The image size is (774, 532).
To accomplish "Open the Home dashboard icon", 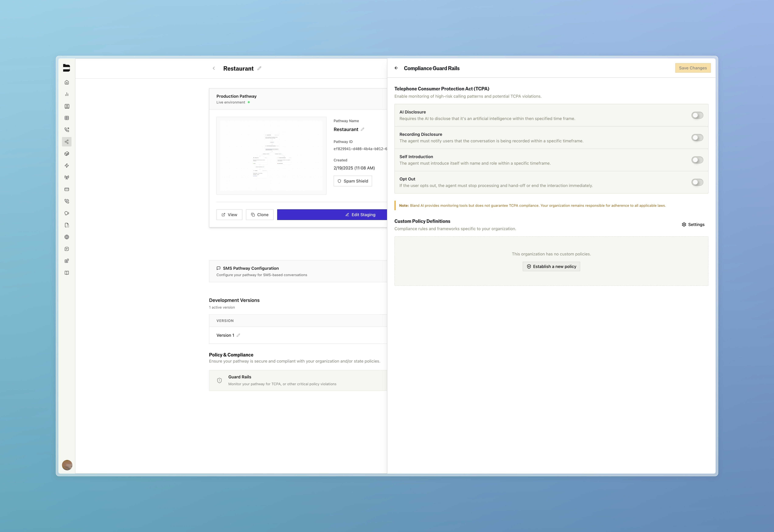I will tap(67, 82).
